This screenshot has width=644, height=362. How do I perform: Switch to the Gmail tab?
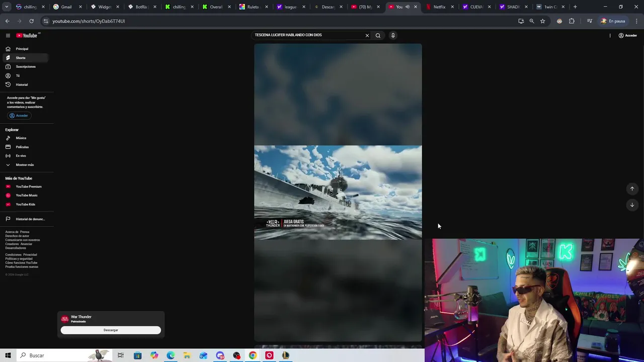tap(66, 7)
